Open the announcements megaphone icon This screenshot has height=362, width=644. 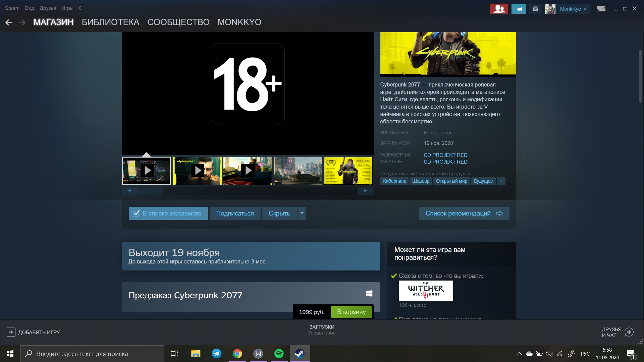click(x=519, y=9)
